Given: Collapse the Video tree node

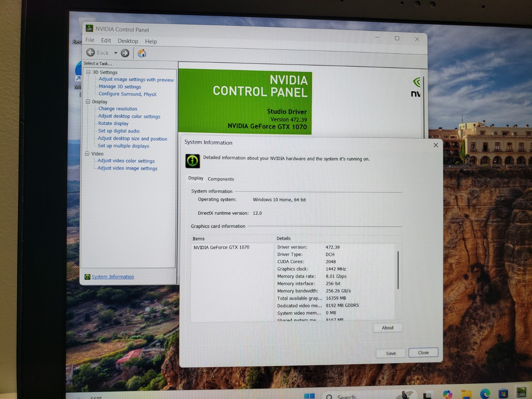Looking at the screenshot, I should click(87, 153).
